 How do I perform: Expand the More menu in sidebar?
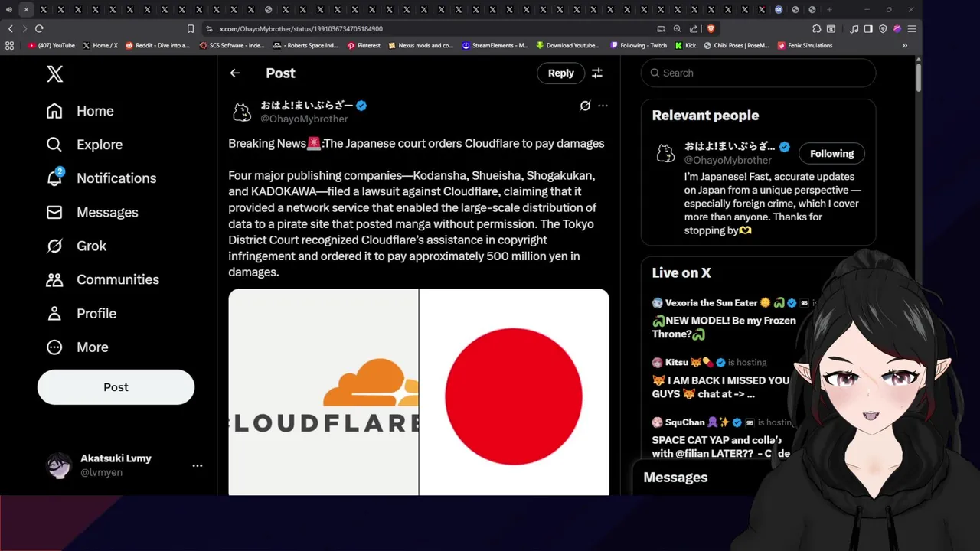point(77,347)
